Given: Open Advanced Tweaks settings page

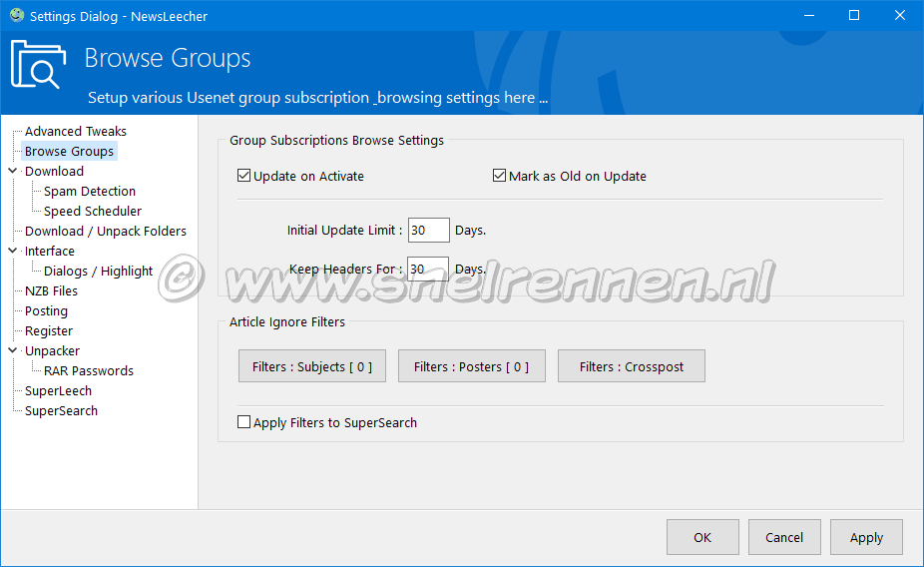Looking at the screenshot, I should coord(76,131).
